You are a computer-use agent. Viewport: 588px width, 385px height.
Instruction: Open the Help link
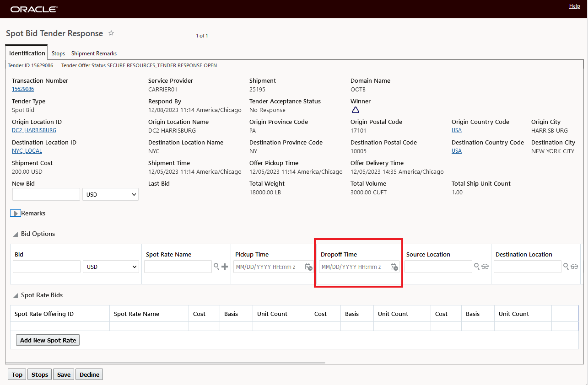tap(575, 6)
